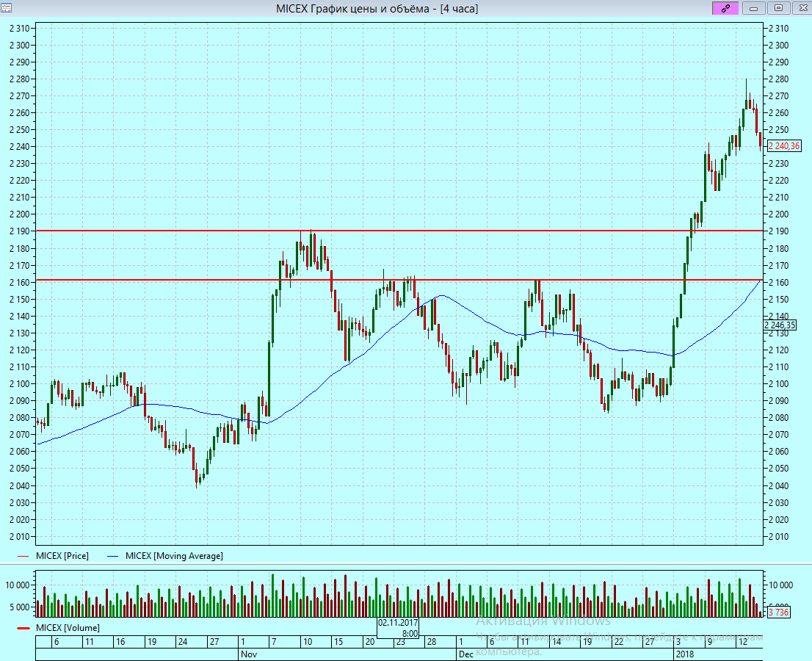Select the red horizontal level line at 2 190
812x661 pixels.
tap(399, 231)
